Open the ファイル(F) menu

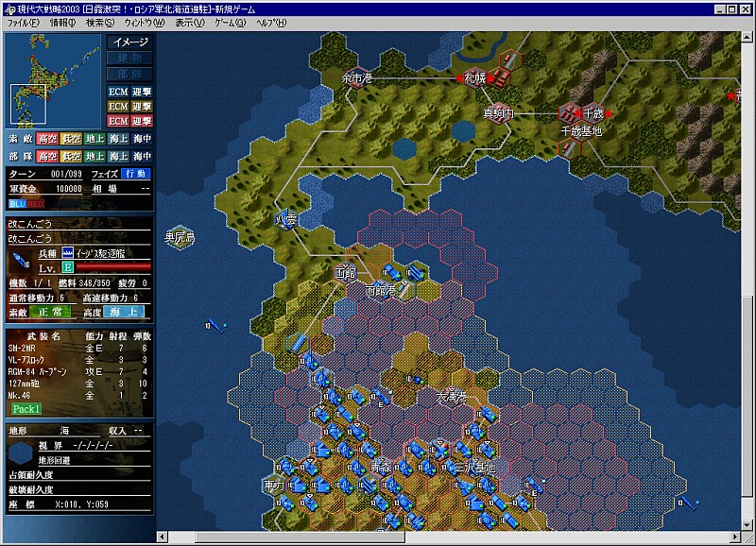23,23
